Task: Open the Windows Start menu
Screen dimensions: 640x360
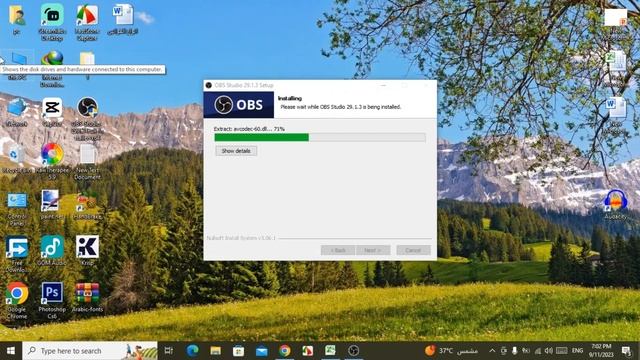Action: (11, 351)
